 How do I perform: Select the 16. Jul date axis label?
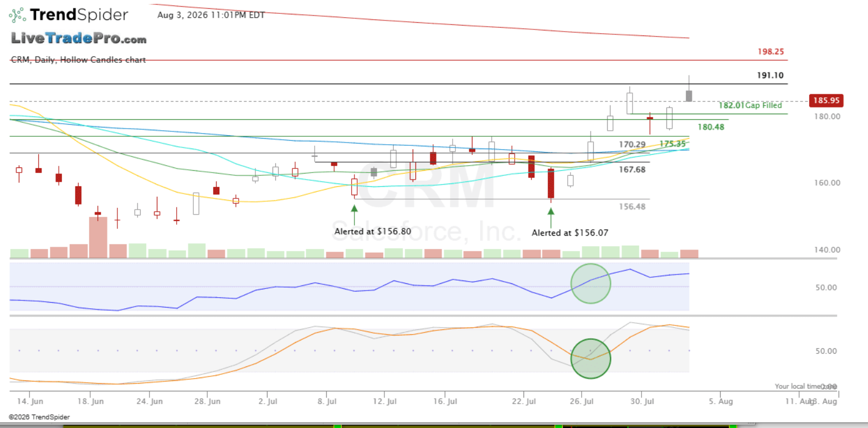coord(445,401)
